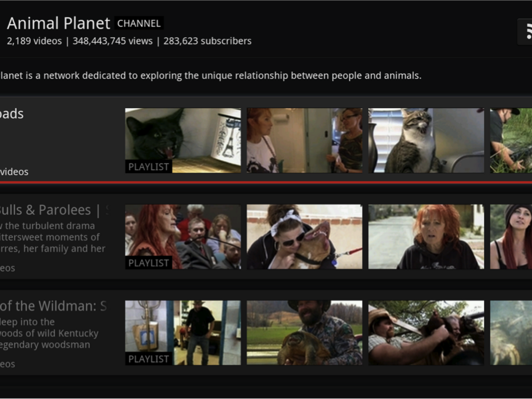Click the PLAYLIST label on the Pit Bulls row
The image size is (532, 399).
coord(149,263)
